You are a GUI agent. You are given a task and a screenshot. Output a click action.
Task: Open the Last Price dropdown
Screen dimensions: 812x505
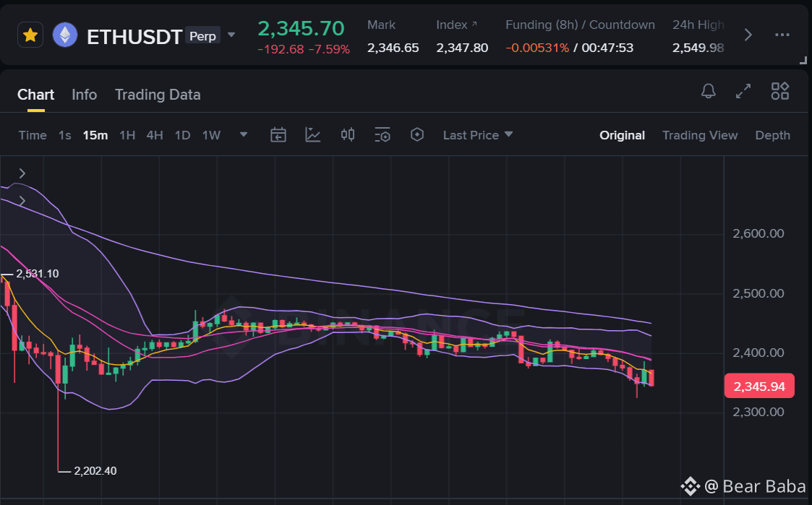pos(477,135)
